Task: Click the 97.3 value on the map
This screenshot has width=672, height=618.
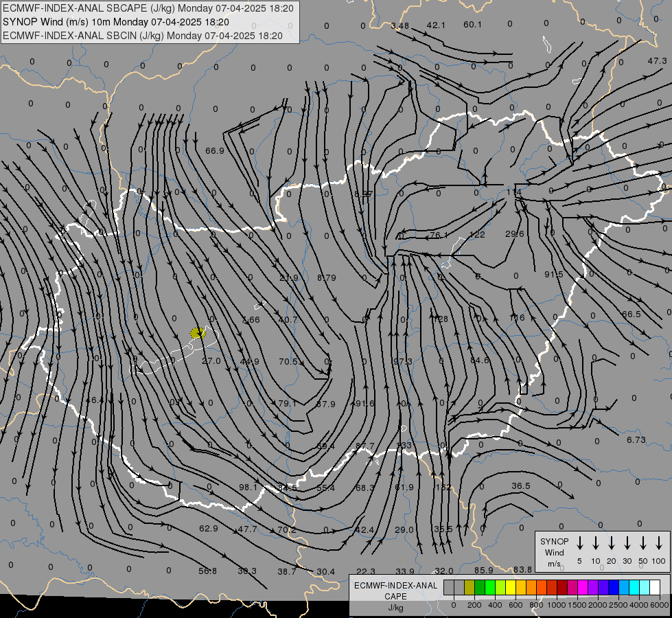Action: [x=403, y=361]
